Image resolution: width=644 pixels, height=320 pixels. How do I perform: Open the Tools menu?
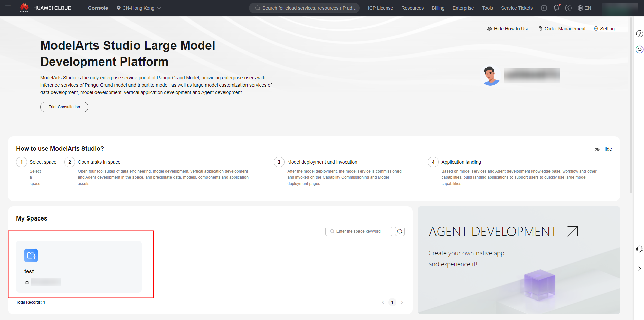point(487,8)
